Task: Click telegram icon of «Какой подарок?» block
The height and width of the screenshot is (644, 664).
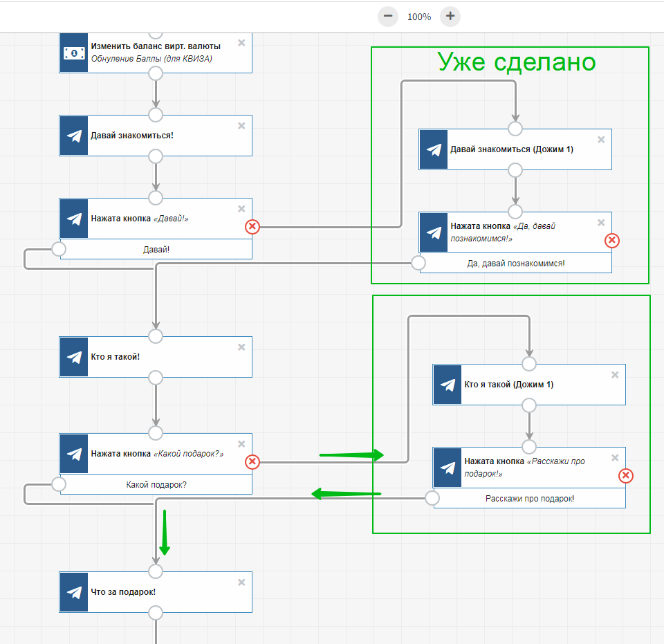Action: click(x=74, y=454)
